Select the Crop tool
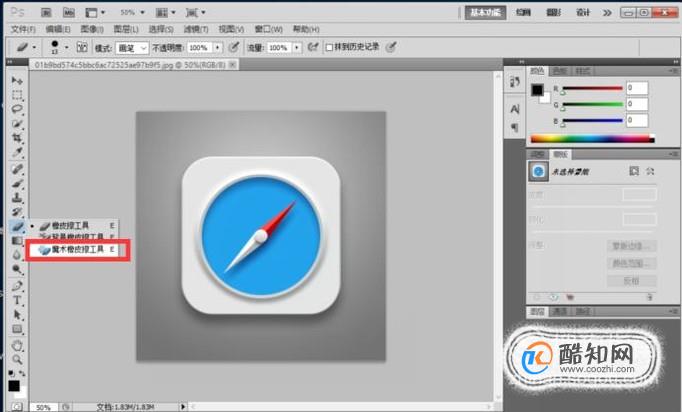 click(x=17, y=138)
